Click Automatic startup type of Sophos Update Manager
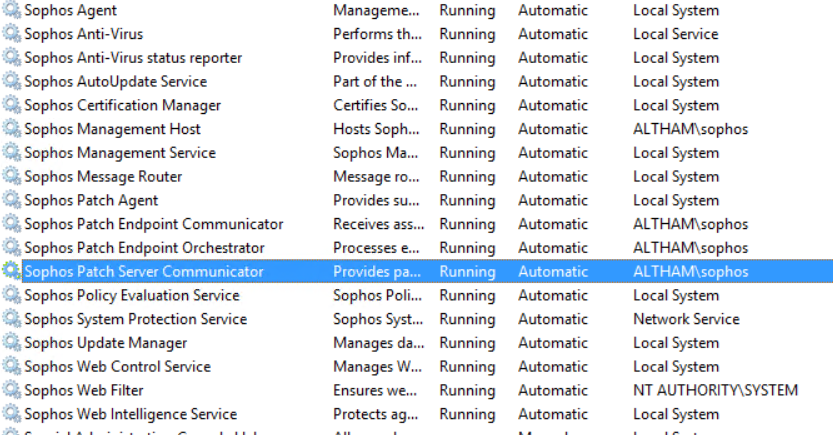Image resolution: width=833 pixels, height=435 pixels. [x=553, y=343]
